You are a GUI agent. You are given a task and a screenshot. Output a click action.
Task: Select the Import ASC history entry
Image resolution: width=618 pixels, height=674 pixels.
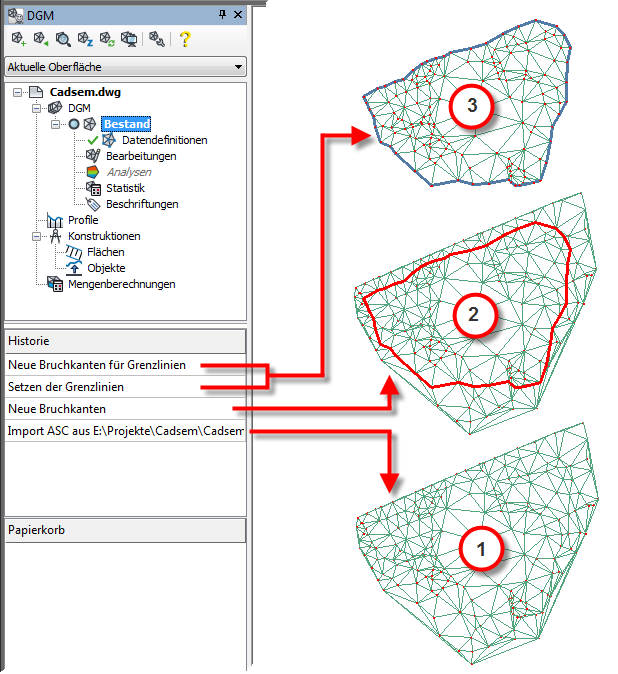(125, 432)
